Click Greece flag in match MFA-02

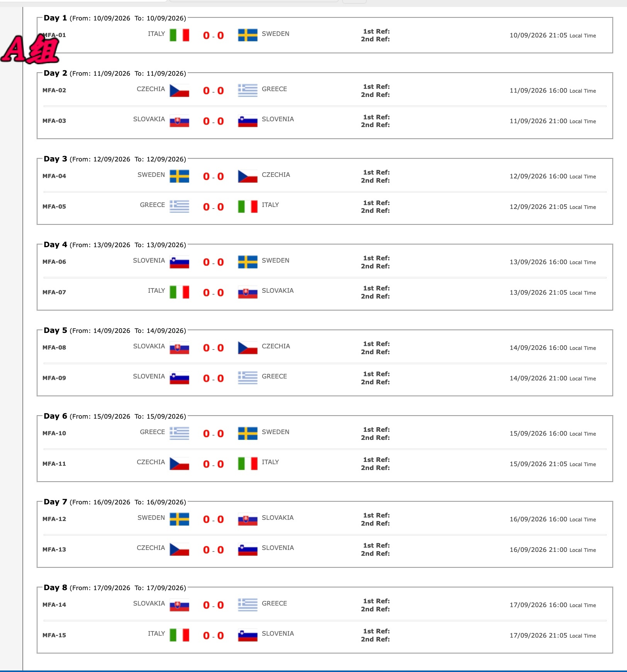coord(248,90)
